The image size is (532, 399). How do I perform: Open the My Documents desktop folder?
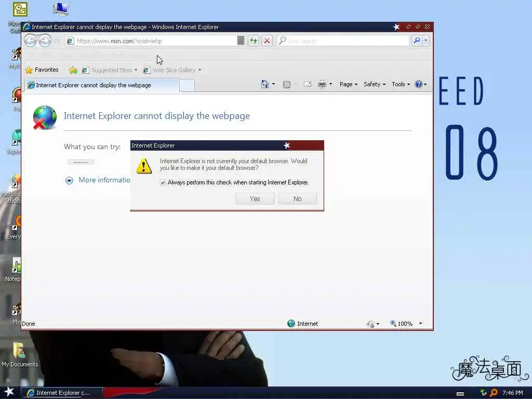click(x=19, y=355)
